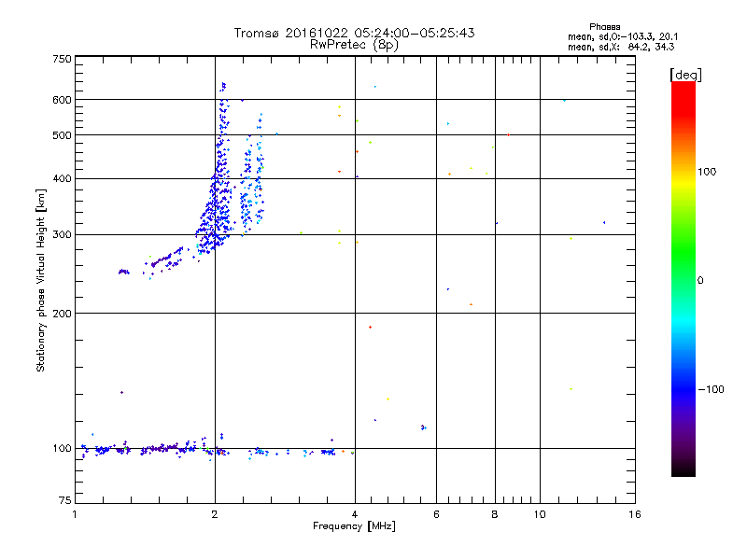Select the 'mean, sd,X: 84.2, 34.3' statistic
This screenshot has height=560, width=747.
coord(621,47)
